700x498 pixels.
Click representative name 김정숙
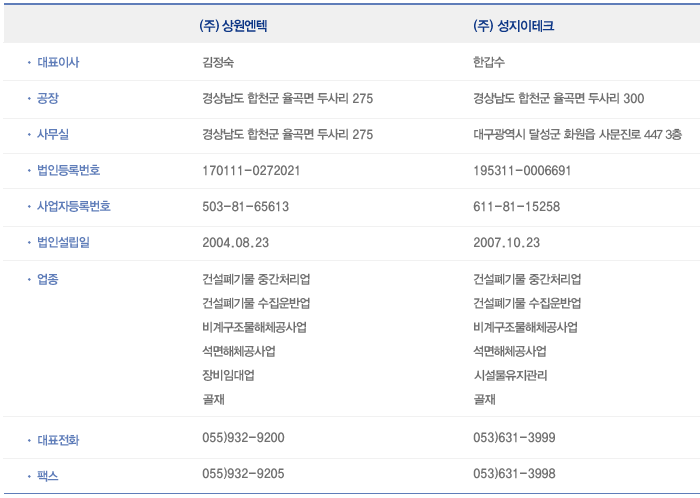tap(219, 62)
